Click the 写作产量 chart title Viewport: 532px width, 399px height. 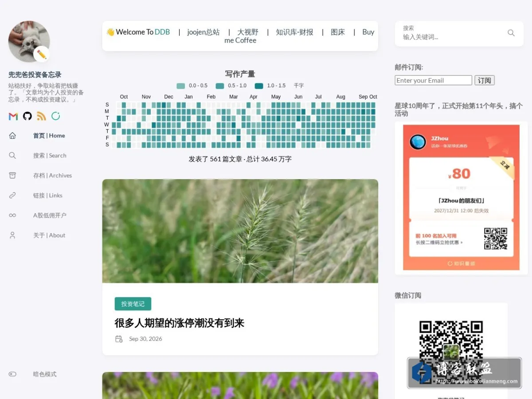point(240,74)
